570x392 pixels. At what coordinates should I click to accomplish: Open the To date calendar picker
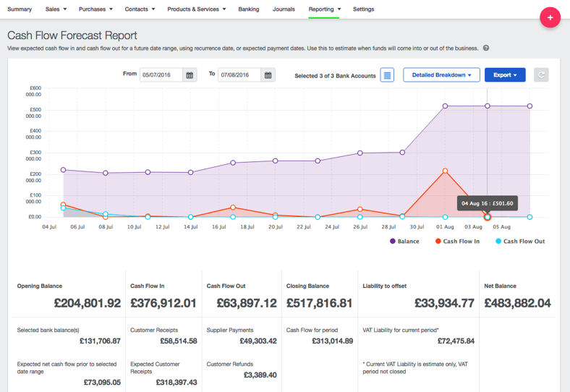(x=268, y=75)
